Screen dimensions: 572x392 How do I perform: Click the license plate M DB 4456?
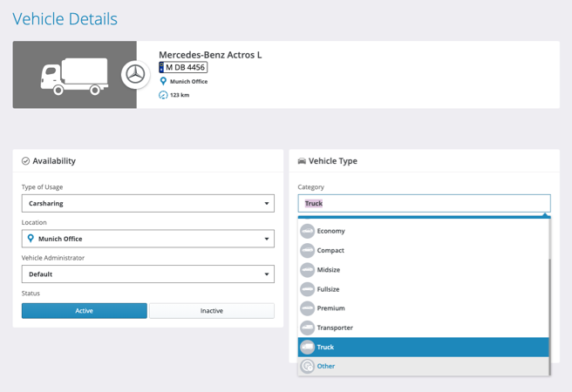click(183, 67)
